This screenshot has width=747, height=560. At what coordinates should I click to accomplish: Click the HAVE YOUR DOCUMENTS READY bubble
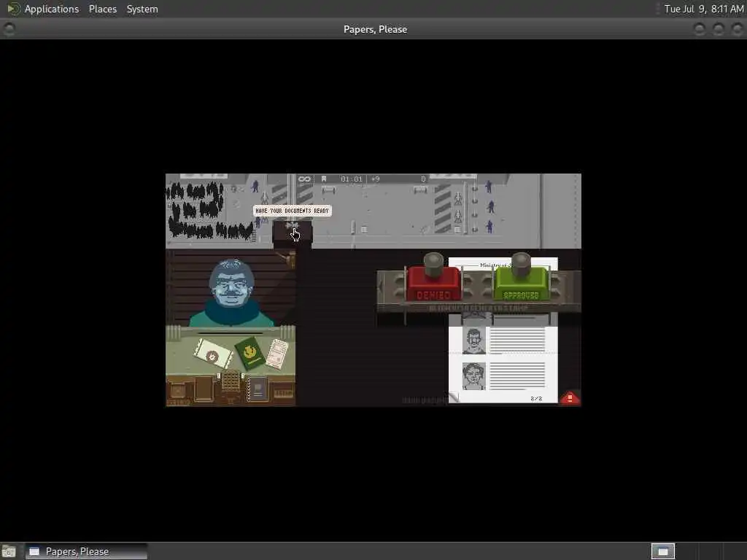[x=292, y=211]
